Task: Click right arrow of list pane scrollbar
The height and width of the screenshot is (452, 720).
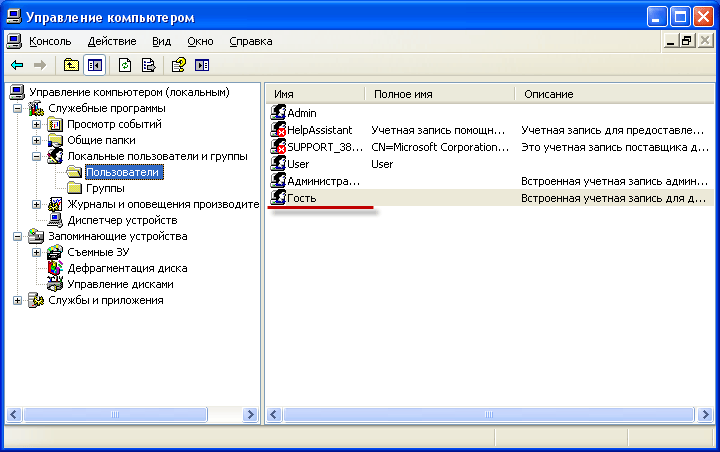Action: tap(705, 414)
